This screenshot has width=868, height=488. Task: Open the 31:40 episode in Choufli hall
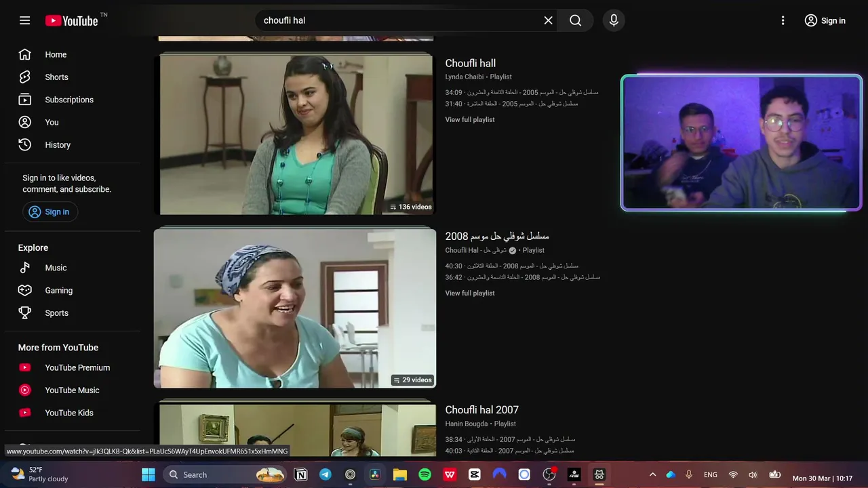point(511,104)
